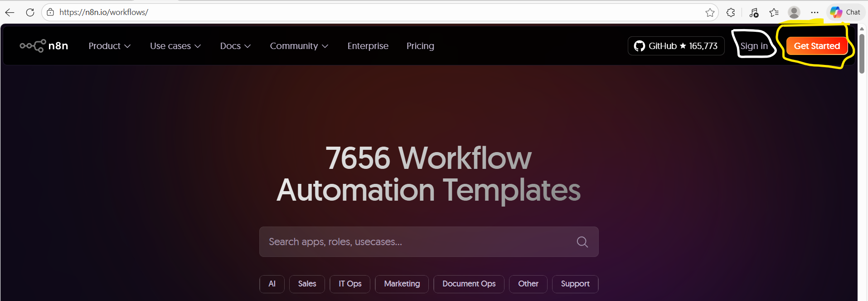Viewport: 868px width, 301px height.
Task: Go back using the browser back arrow
Action: tap(10, 12)
